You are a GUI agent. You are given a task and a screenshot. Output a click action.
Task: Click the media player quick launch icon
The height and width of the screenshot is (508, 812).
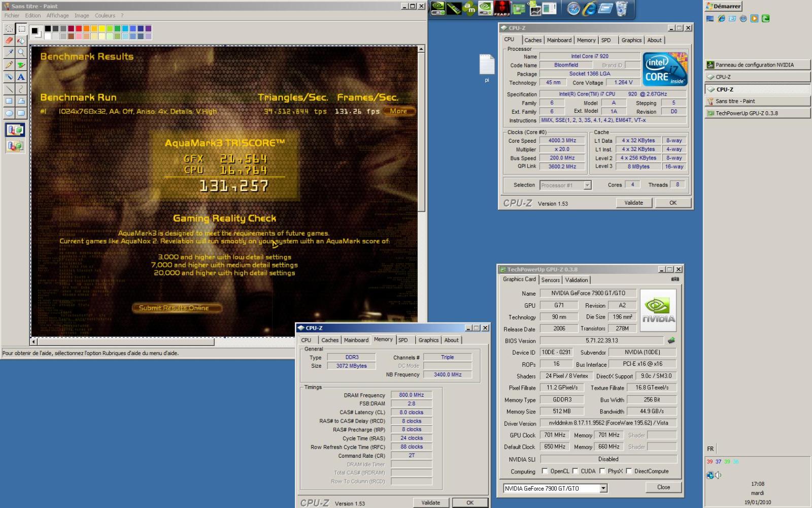click(x=754, y=19)
